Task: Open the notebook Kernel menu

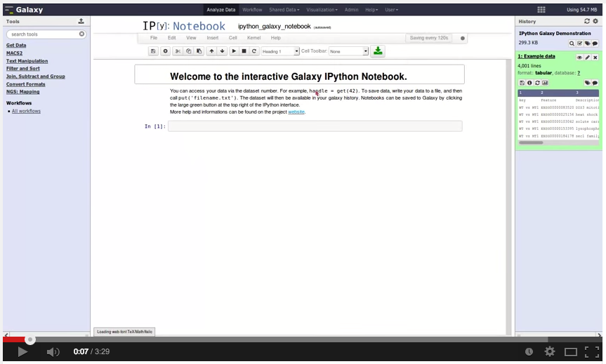Action: tap(254, 38)
